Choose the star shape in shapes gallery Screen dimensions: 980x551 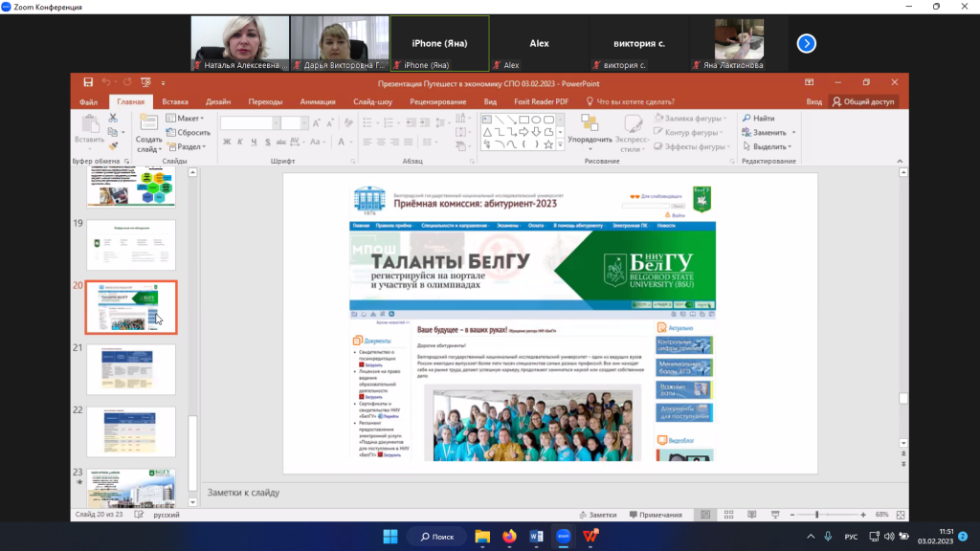pyautogui.click(x=548, y=144)
